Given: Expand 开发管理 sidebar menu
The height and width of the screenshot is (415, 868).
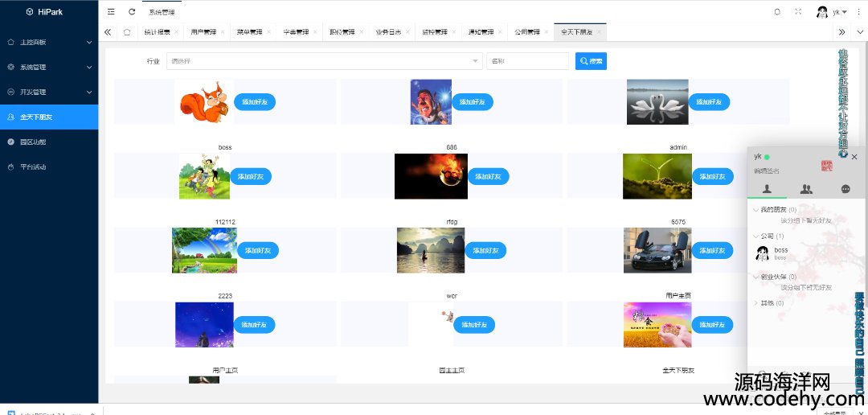Looking at the screenshot, I should click(x=49, y=92).
